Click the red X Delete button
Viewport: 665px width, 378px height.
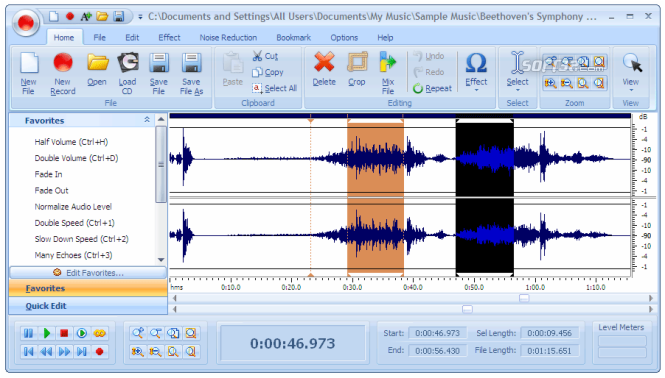(324, 69)
